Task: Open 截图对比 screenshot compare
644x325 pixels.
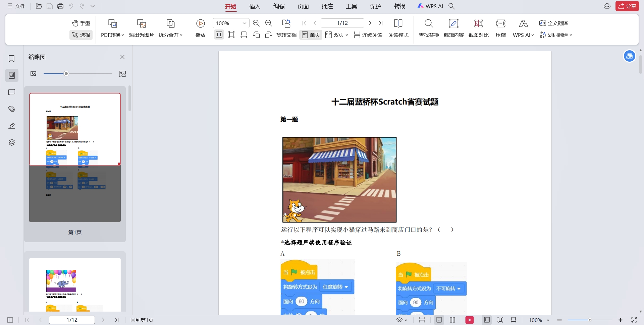Action: [478, 28]
